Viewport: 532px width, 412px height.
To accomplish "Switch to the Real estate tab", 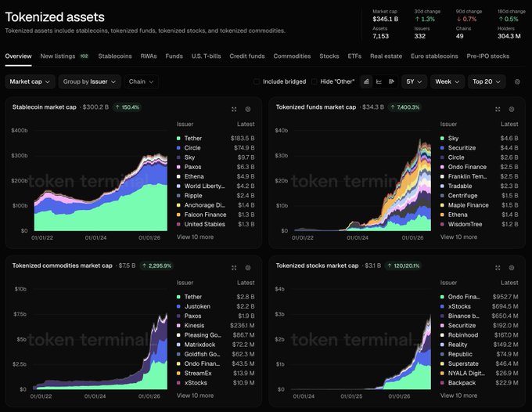I will click(x=386, y=56).
